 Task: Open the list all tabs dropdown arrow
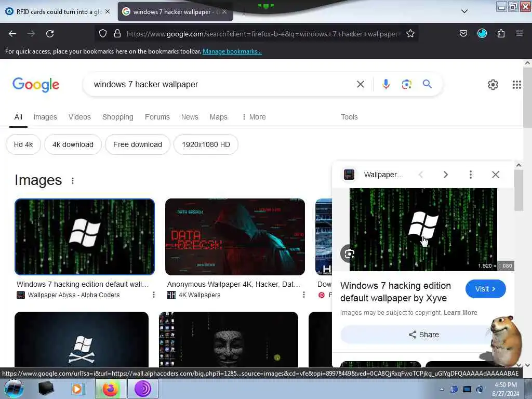464,11
